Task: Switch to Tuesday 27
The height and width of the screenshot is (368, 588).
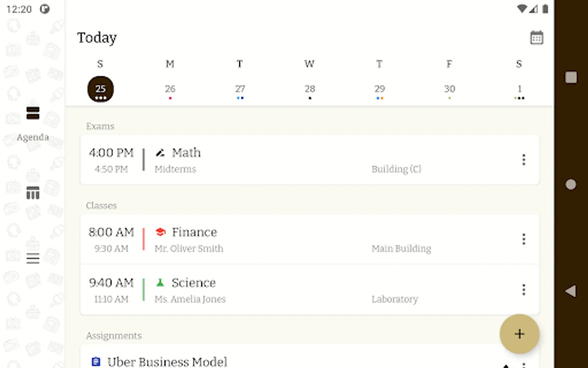Action: [x=240, y=89]
